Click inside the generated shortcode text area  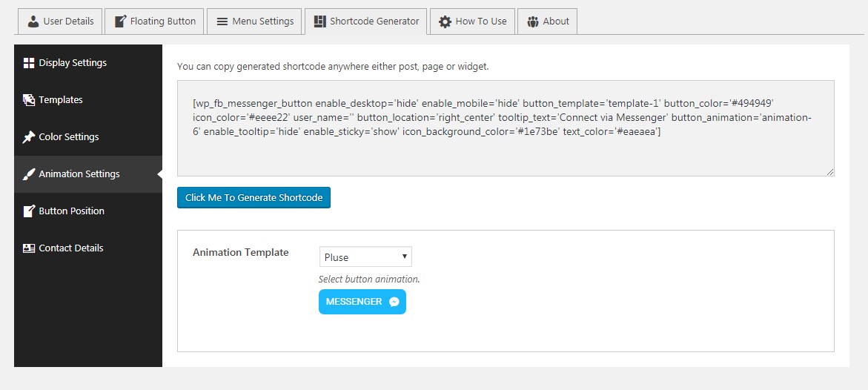[506, 128]
